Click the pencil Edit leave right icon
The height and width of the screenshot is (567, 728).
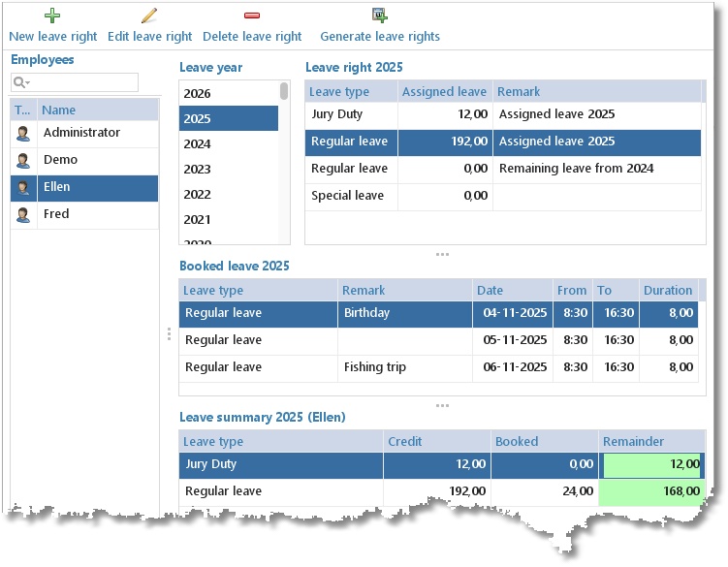point(149,16)
